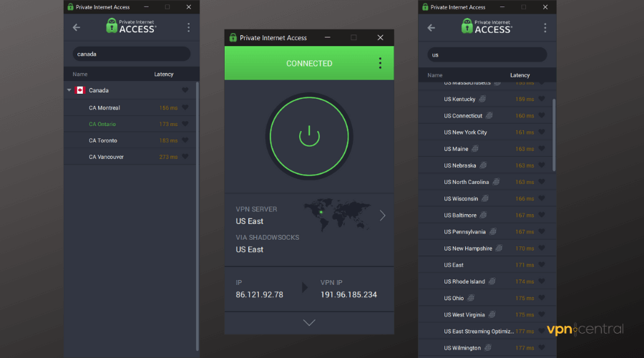
Task: Choose the US East server in list
Action: 454,265
